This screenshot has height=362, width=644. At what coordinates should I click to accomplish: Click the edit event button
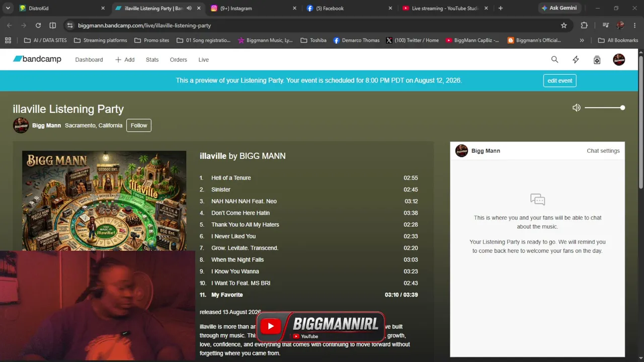(559, 80)
